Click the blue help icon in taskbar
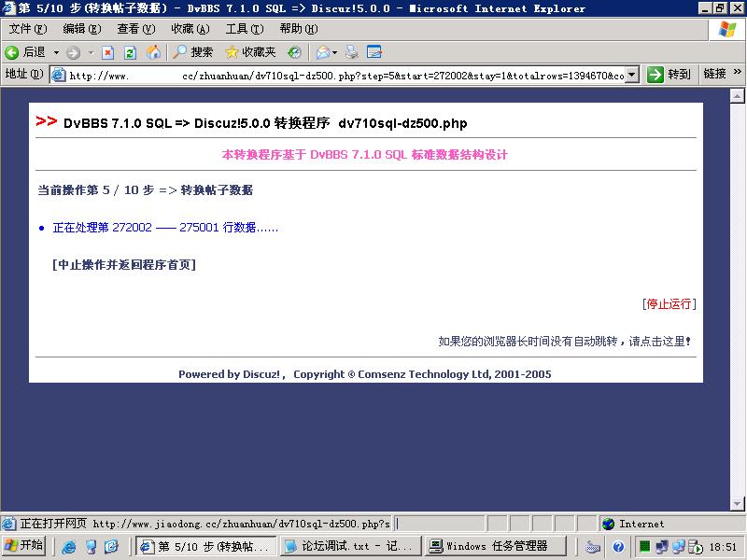Screen dimensions: 747x560 618,547
